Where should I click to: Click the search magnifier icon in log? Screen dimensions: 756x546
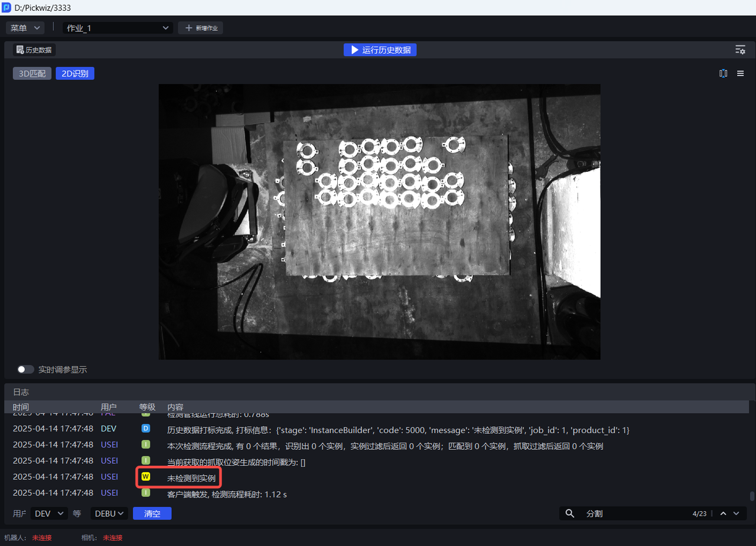pos(570,514)
